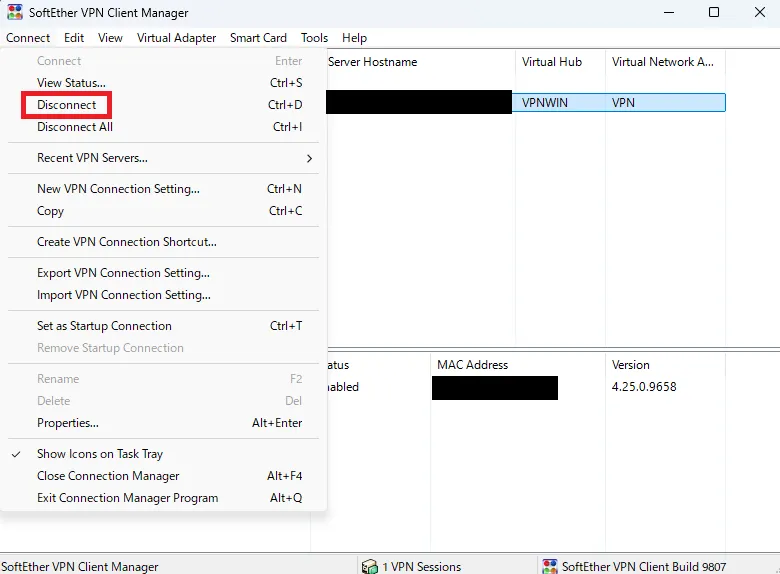This screenshot has width=780, height=574.
Task: Open the View menu
Action: tap(110, 38)
